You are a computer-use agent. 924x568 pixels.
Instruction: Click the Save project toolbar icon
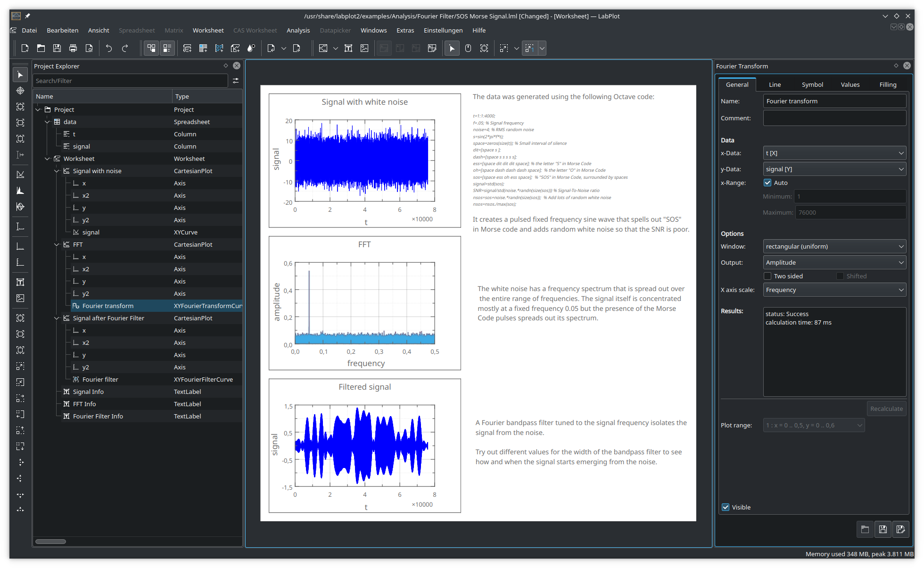57,48
